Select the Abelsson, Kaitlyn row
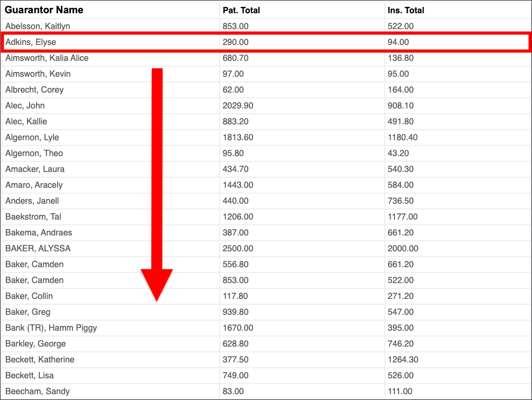 [x=266, y=26]
